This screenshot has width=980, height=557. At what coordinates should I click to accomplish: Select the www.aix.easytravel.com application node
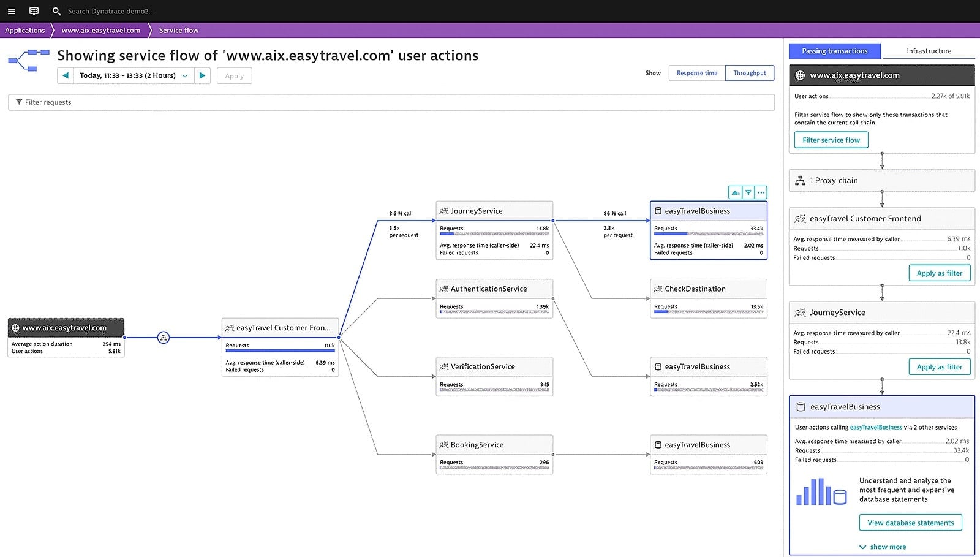pos(66,338)
